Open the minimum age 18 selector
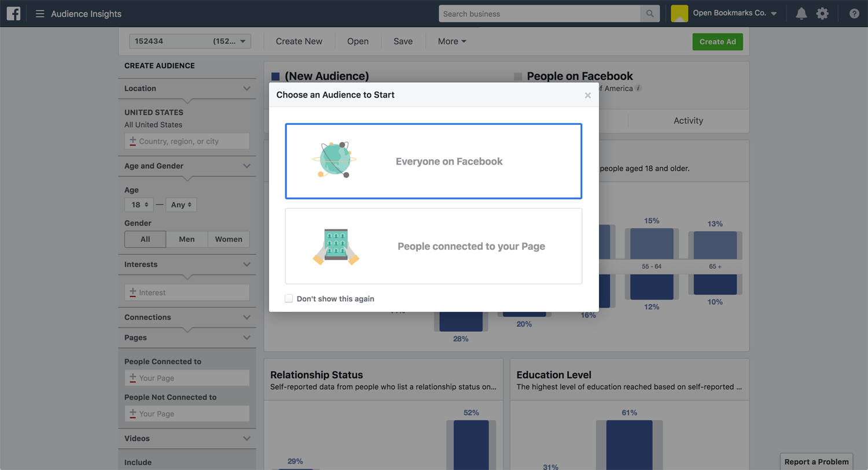 [x=139, y=205]
